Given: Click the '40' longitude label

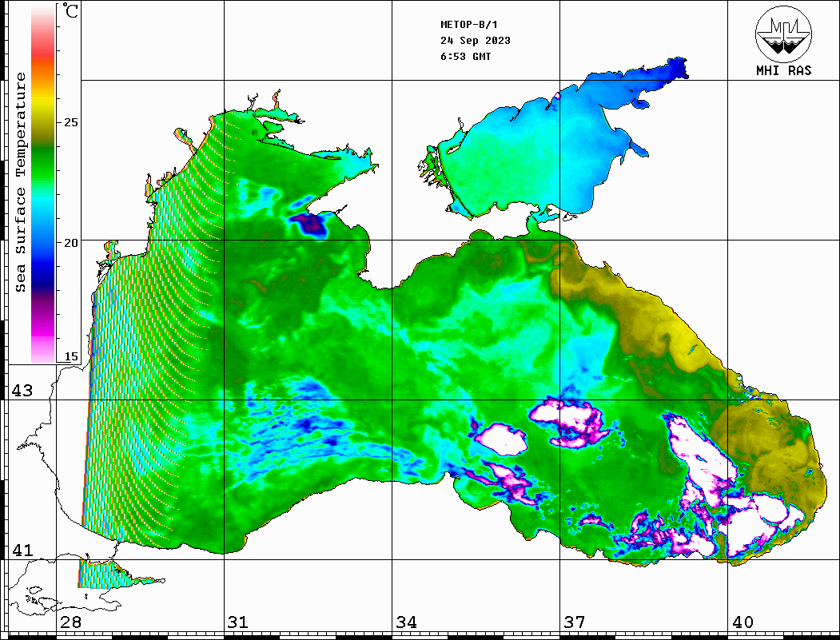Looking at the screenshot, I should 742,622.
